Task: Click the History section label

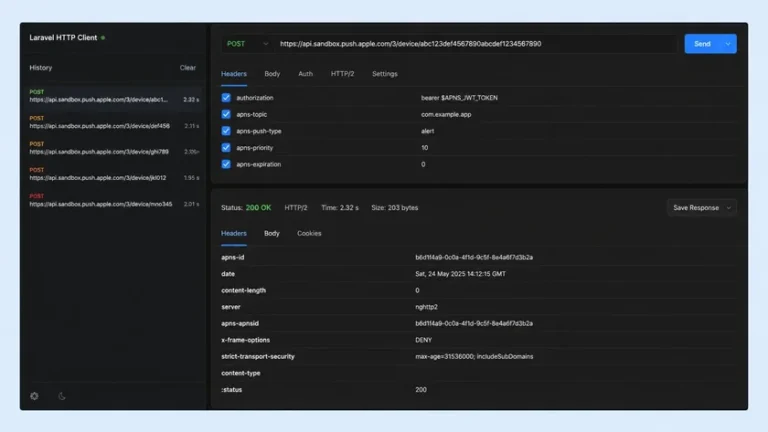Action: point(41,68)
